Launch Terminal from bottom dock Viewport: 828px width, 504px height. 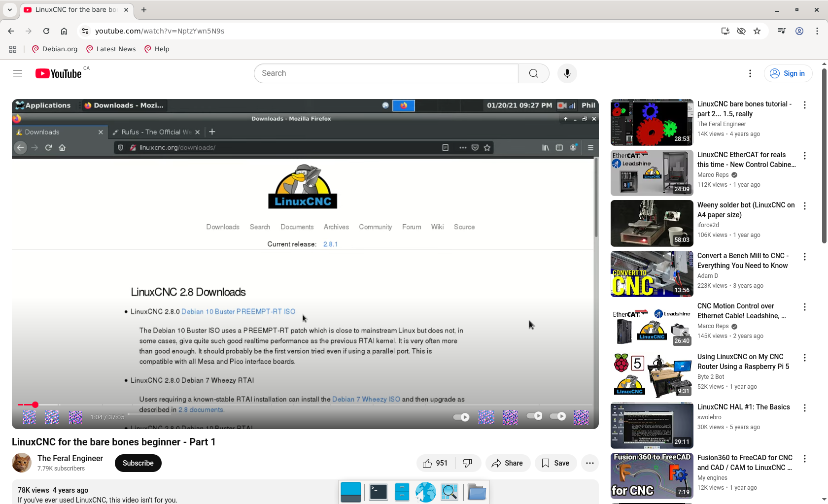click(378, 492)
